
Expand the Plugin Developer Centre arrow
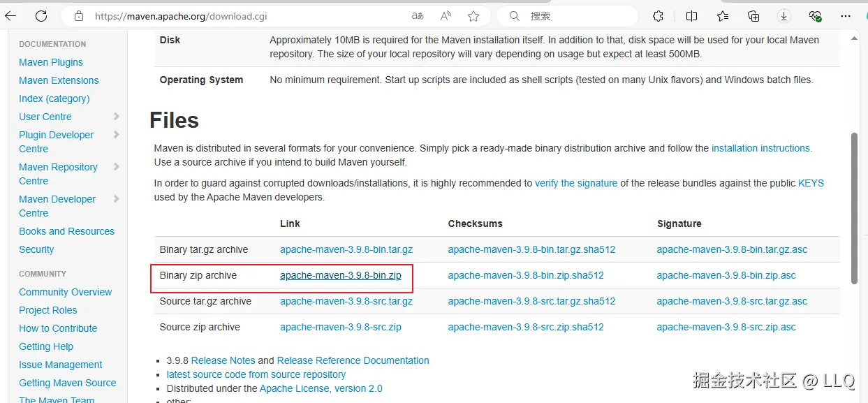click(116, 135)
